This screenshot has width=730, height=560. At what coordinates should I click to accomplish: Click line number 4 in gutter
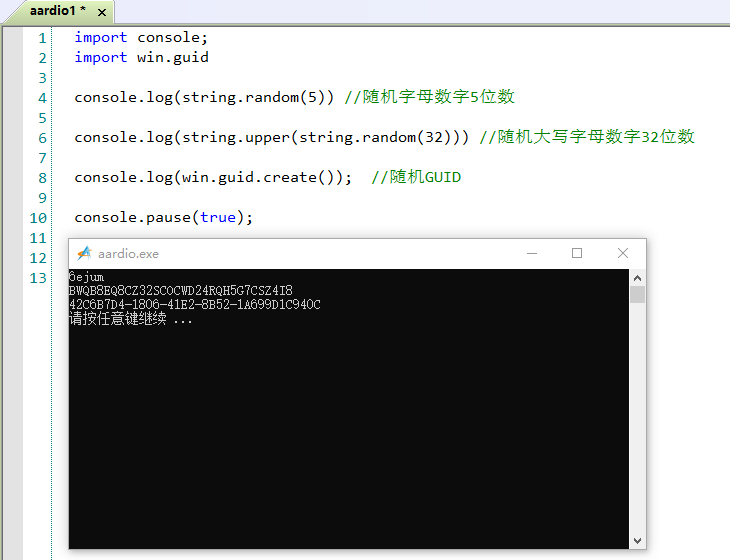coord(42,98)
